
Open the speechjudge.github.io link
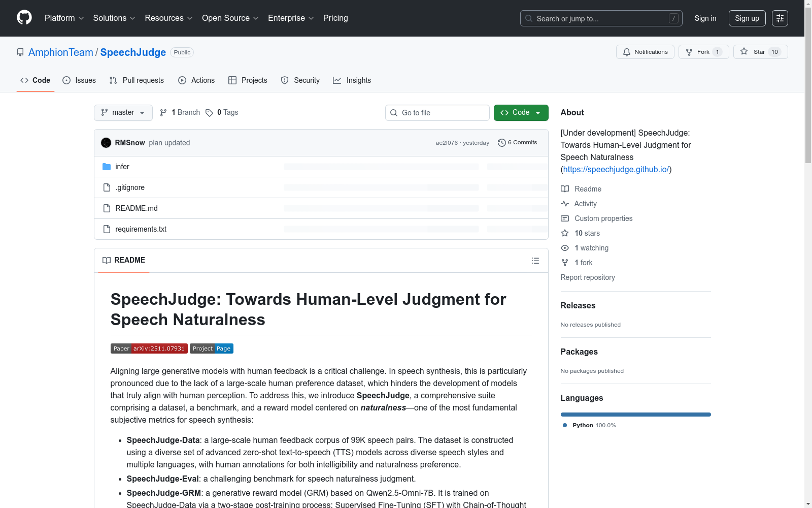click(616, 169)
